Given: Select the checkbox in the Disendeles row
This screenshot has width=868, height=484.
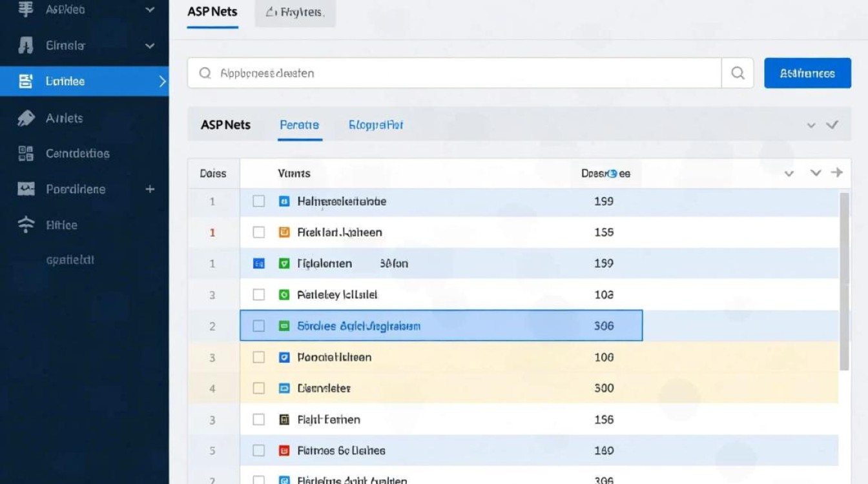Looking at the screenshot, I should point(258,388).
